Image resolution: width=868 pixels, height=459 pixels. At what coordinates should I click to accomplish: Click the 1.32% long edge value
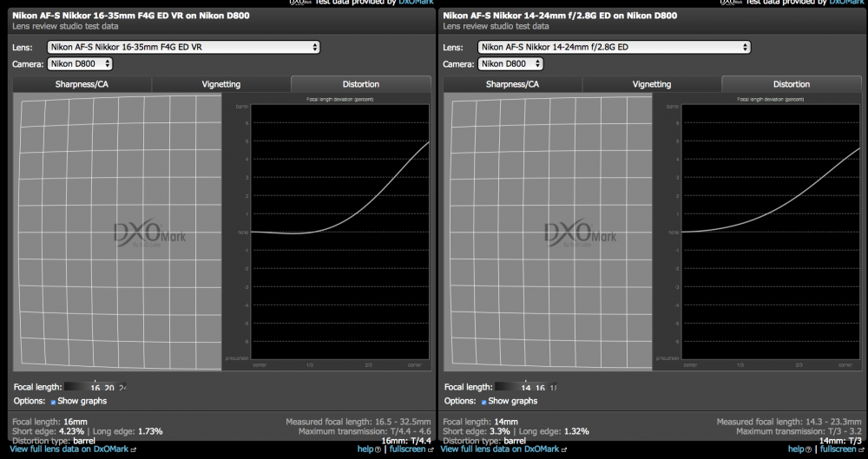pyautogui.click(x=576, y=431)
